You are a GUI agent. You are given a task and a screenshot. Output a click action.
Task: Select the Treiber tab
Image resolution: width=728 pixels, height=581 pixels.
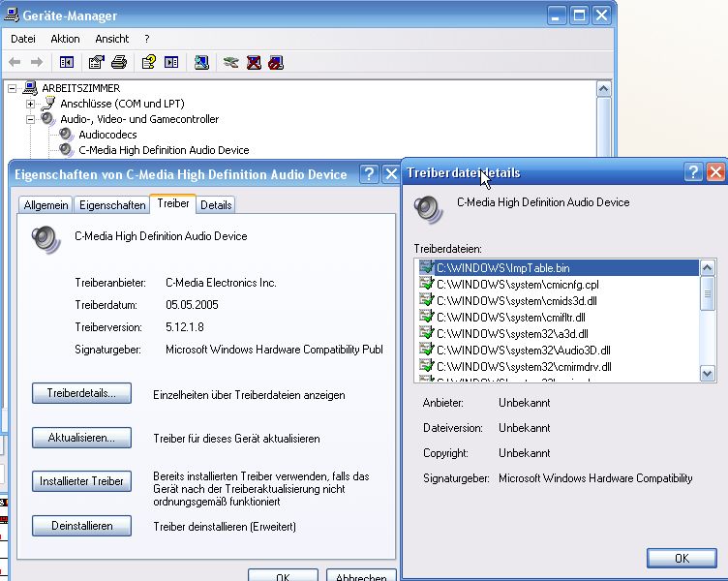pos(173,203)
